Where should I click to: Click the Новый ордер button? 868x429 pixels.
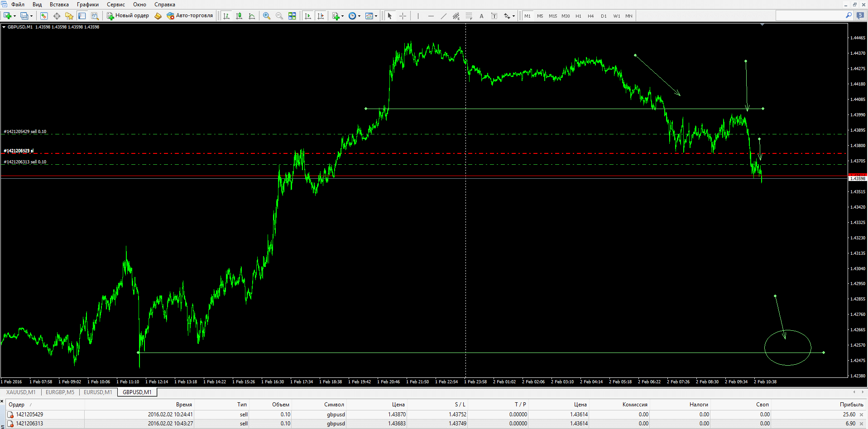point(128,16)
